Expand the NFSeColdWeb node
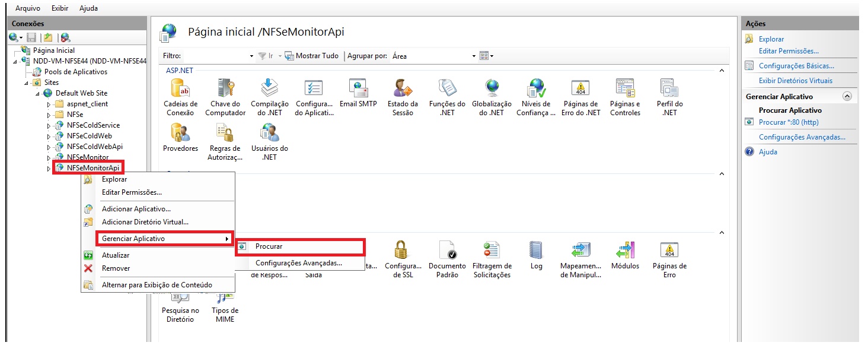The width and height of the screenshot is (868, 358). coord(49,136)
